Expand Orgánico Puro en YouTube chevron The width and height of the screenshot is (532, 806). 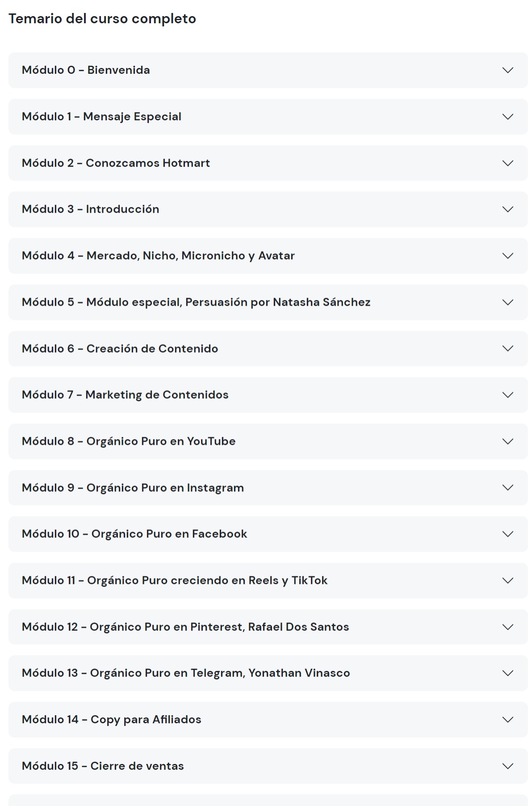(x=507, y=441)
